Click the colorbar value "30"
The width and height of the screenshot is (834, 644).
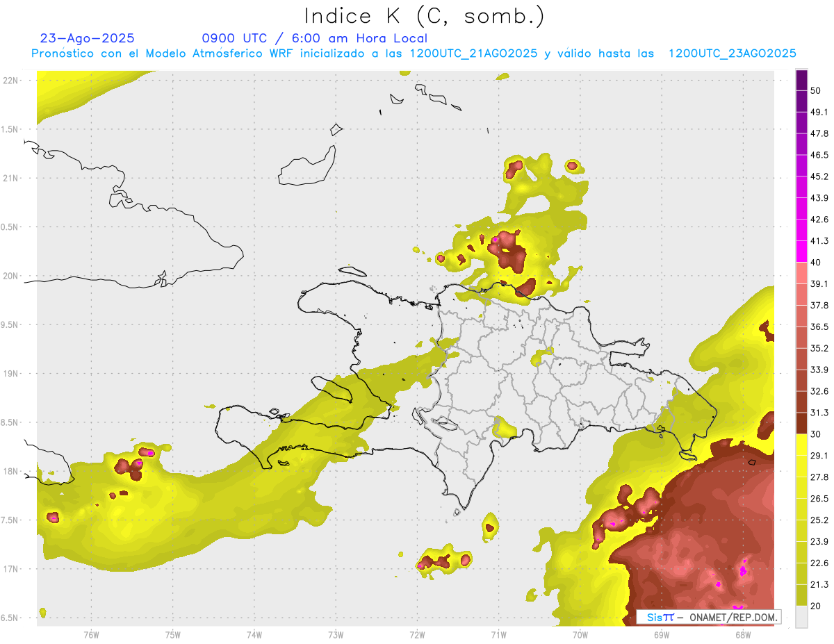tap(816, 435)
